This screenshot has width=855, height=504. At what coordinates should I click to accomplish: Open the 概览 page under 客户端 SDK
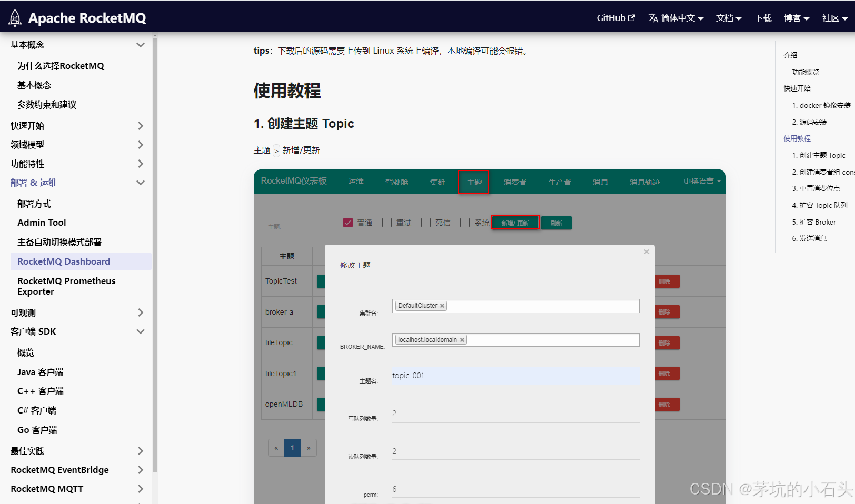click(26, 352)
